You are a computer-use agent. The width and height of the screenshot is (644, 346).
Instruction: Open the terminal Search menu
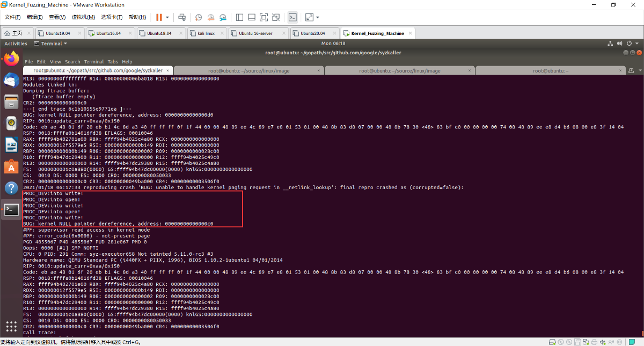pyautogui.click(x=72, y=62)
